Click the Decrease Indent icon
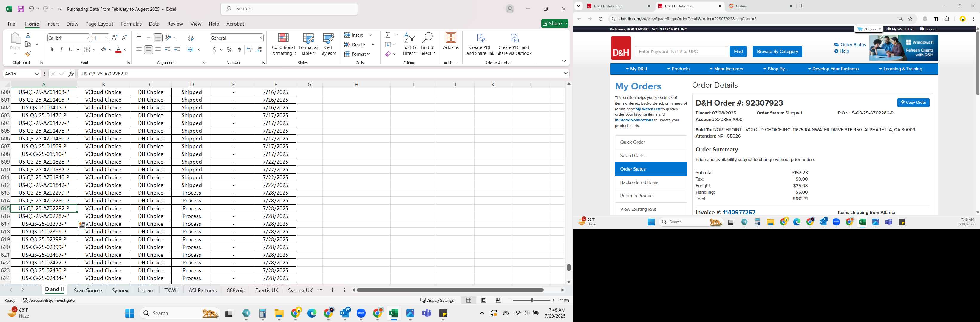The image size is (980, 322). click(167, 50)
